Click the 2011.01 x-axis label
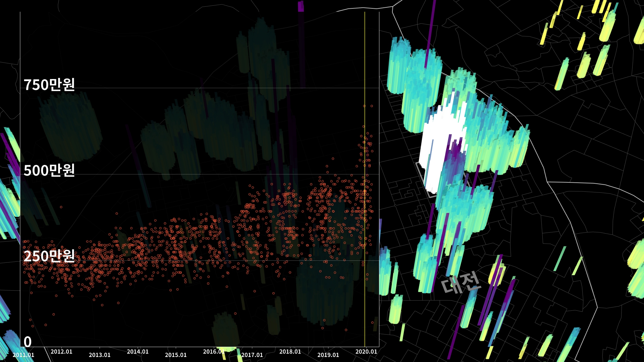Viewport: 644px width, 362px height. [x=23, y=355]
